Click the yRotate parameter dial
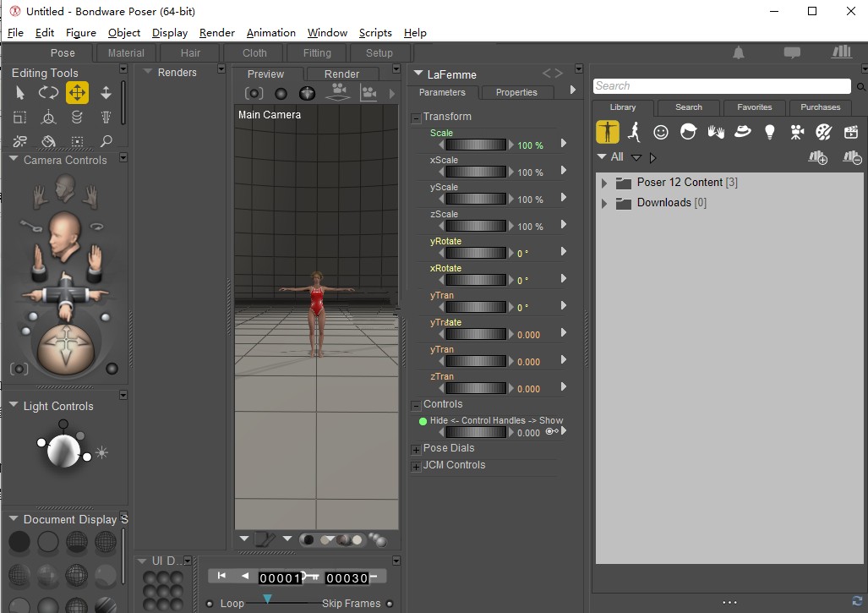 coord(476,253)
